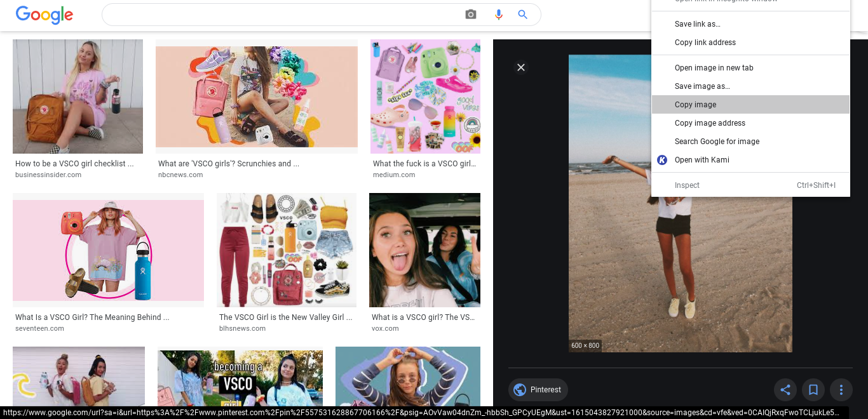Screen dimensions: 868x419
Task: Open the 'becoming a VSCO' video thumbnail
Action: [240, 378]
